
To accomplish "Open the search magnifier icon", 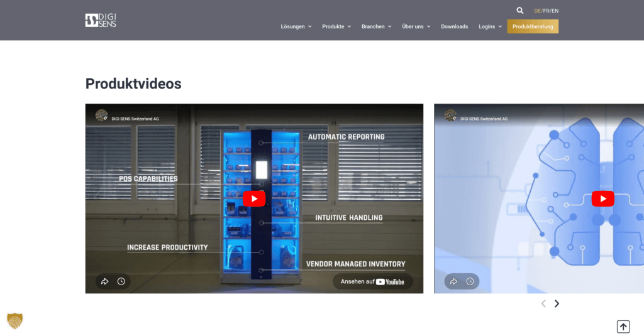I will [x=520, y=11].
